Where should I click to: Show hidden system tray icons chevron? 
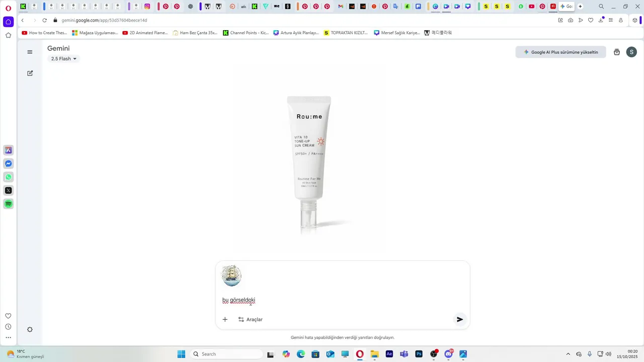pyautogui.click(x=568, y=354)
